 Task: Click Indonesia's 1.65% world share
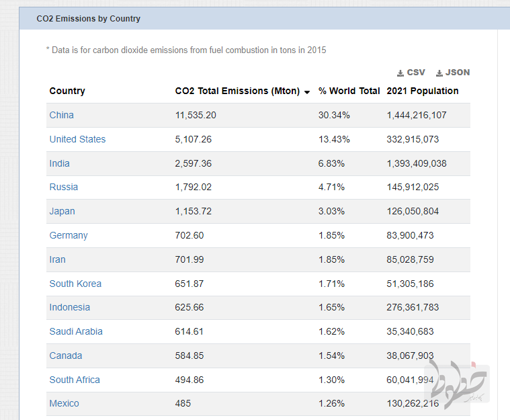click(331, 307)
